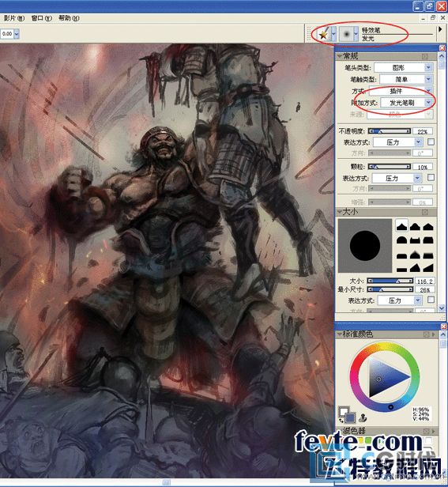448x487 pixels.
Task: Open the 笔头类型 dab type dropdown
Action: click(x=403, y=67)
